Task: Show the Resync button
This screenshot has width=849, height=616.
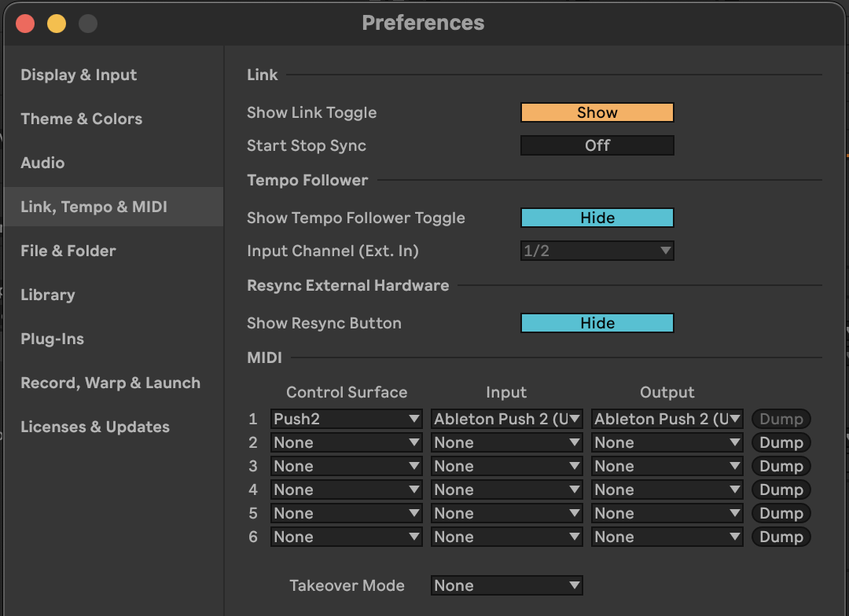Action: [x=597, y=323]
